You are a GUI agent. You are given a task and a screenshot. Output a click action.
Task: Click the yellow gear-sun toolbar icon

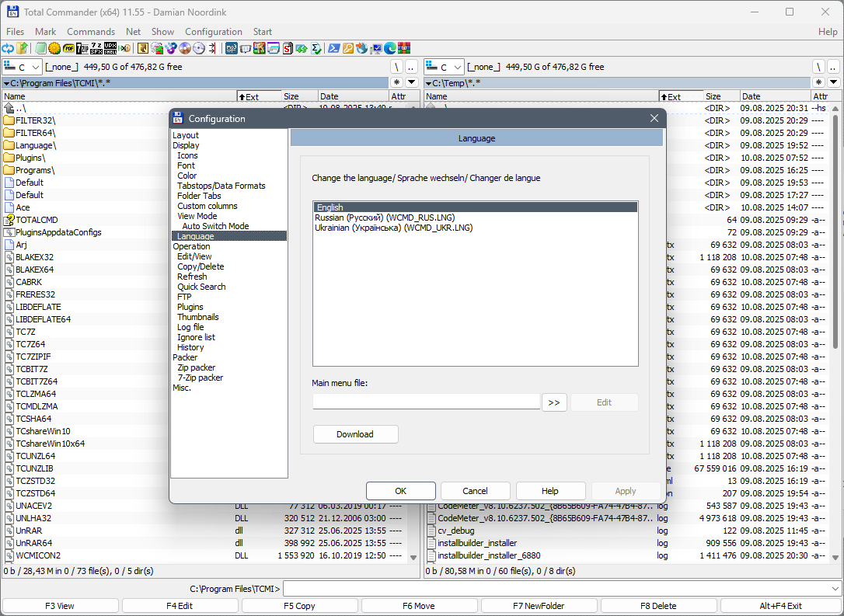point(54,48)
